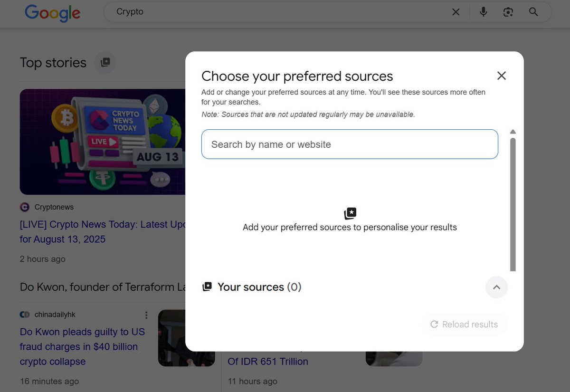Click the chinadailyhk source name
The image size is (570, 392).
[x=55, y=315]
